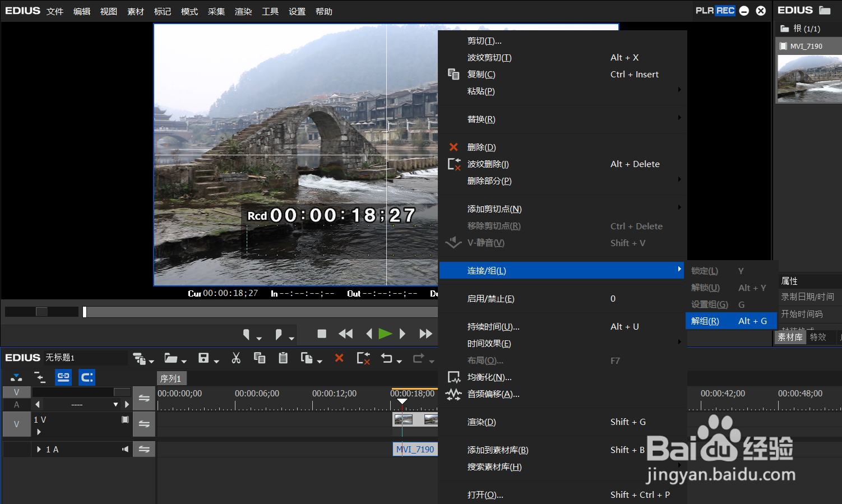Paste with the clipboard icon

pyautogui.click(x=283, y=358)
